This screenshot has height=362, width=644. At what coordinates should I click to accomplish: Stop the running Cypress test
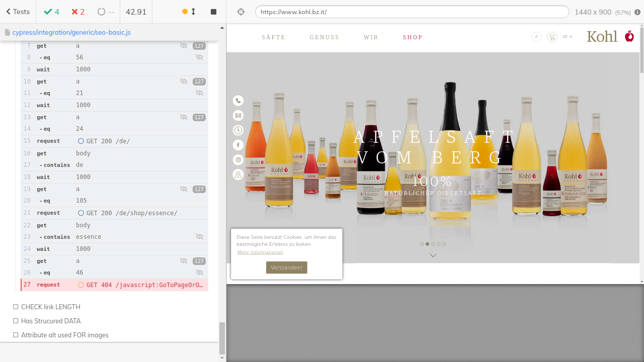(213, 12)
